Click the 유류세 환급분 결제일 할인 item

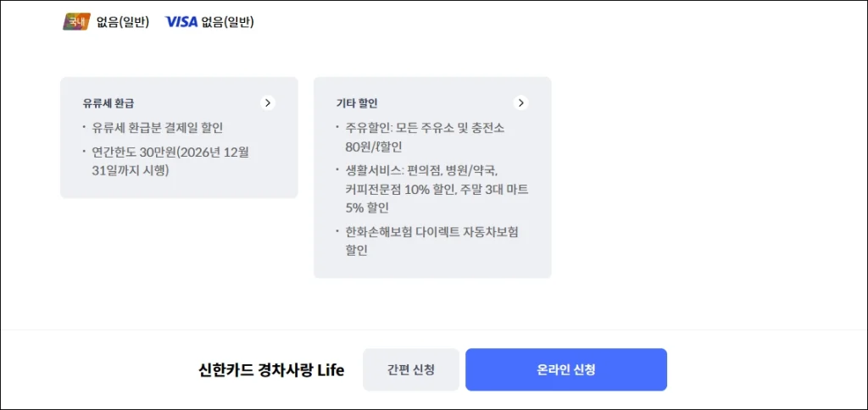click(157, 128)
